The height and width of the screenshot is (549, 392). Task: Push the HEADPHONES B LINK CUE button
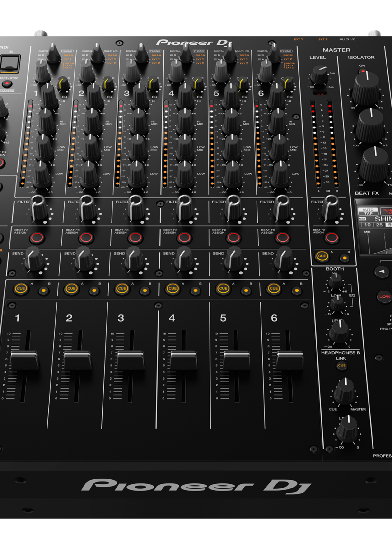(x=341, y=365)
